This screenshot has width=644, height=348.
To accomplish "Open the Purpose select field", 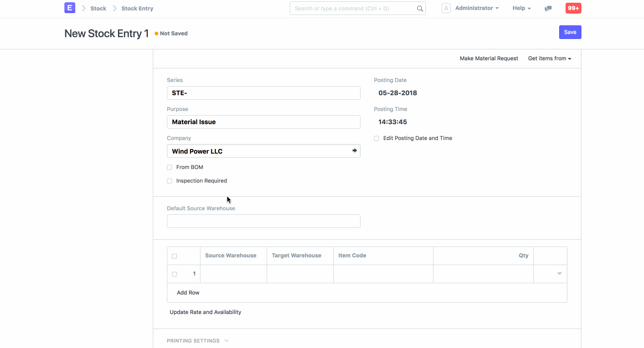I will (x=263, y=122).
